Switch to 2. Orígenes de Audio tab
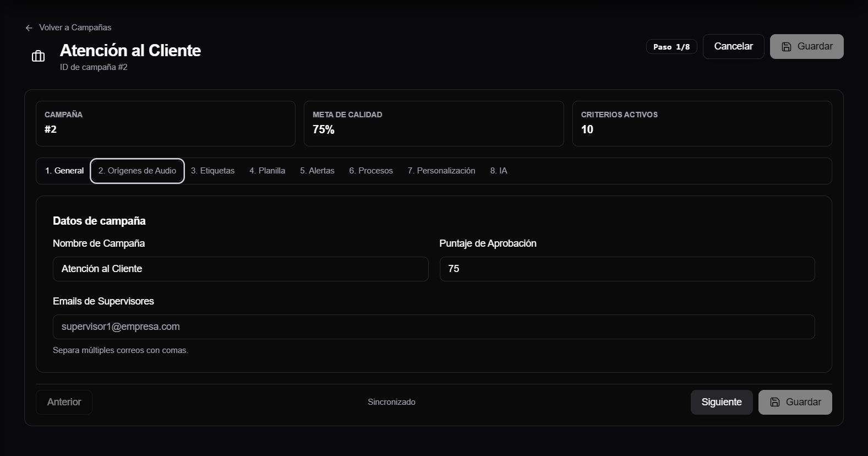868x456 pixels. point(137,171)
